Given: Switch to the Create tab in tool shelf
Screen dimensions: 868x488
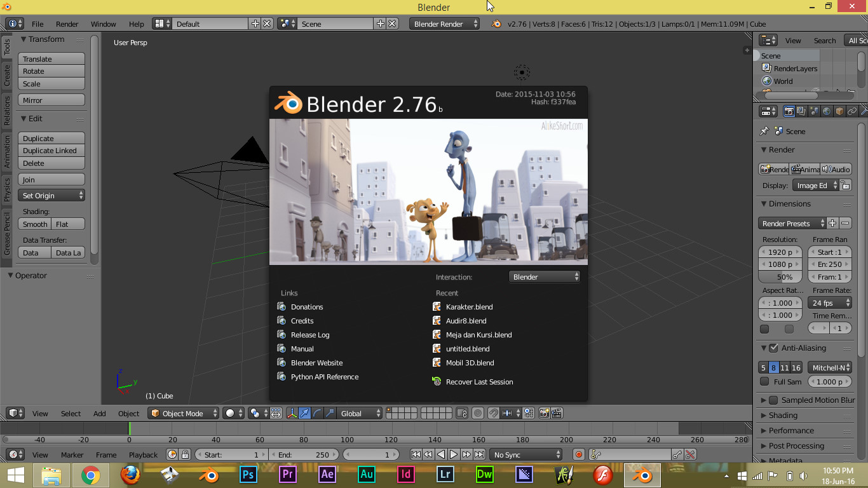Looking at the screenshot, I should 7,75.
